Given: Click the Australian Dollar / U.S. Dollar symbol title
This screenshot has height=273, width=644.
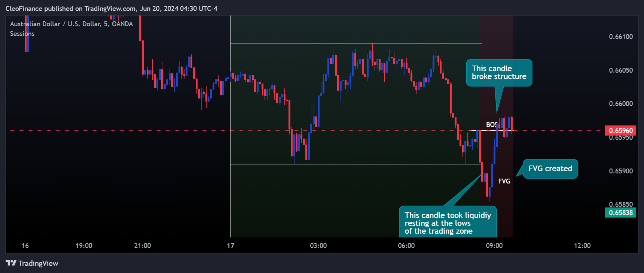Looking at the screenshot, I should [x=71, y=24].
